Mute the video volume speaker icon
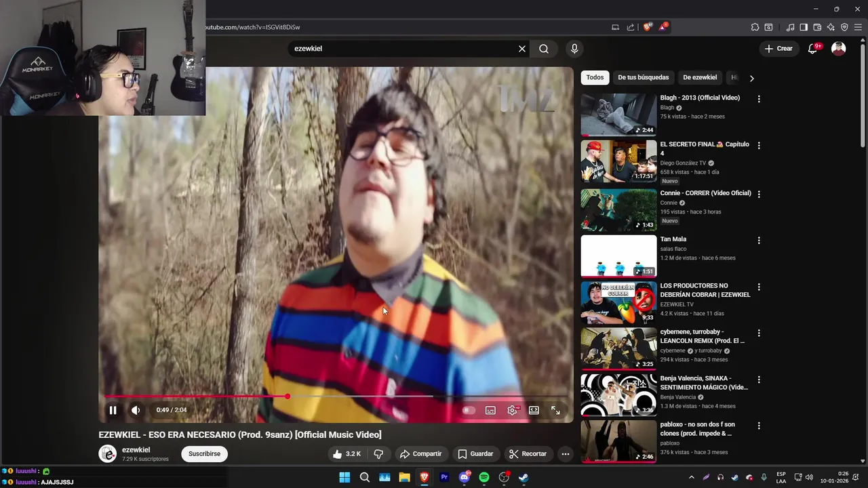The image size is (868, 488). click(136, 410)
